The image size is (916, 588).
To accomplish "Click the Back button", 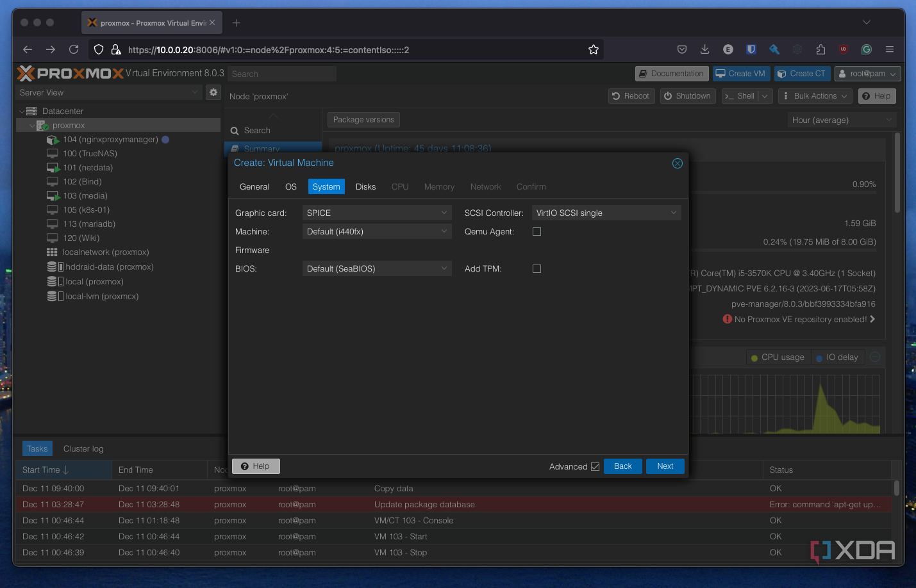I will pos(622,466).
